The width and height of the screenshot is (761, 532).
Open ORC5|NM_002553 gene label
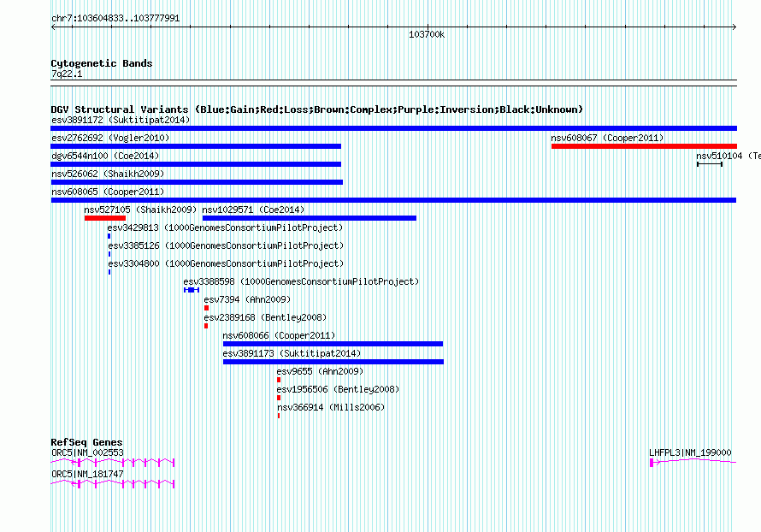(x=87, y=452)
